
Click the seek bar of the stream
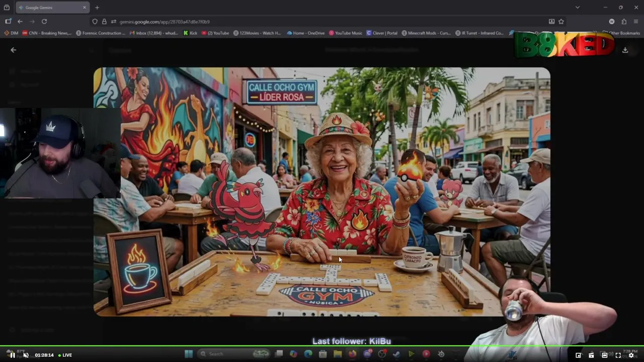click(322, 346)
